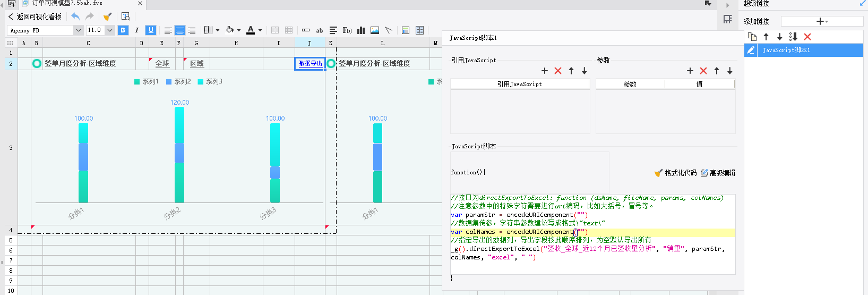Open the Agency FB font dropdown

pos(78,30)
